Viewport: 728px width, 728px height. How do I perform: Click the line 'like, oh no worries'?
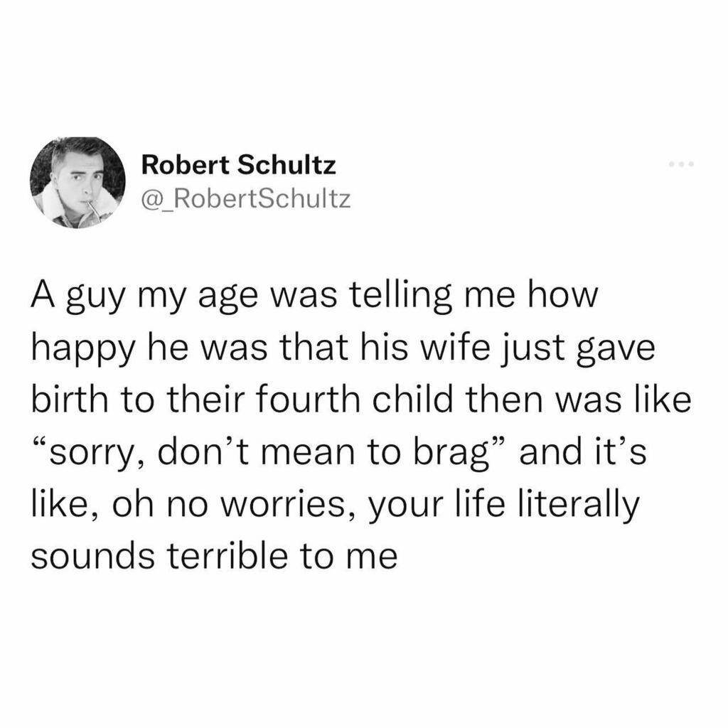click(x=336, y=505)
